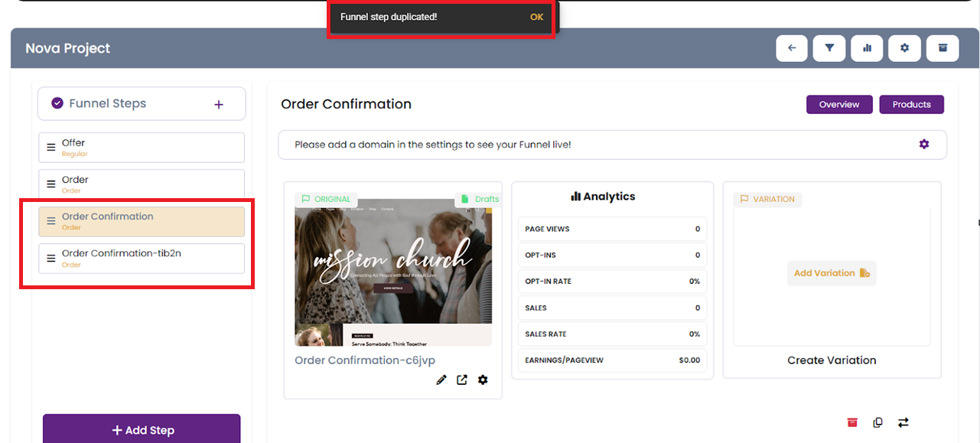Edit page with the pencil icon

tap(441, 380)
